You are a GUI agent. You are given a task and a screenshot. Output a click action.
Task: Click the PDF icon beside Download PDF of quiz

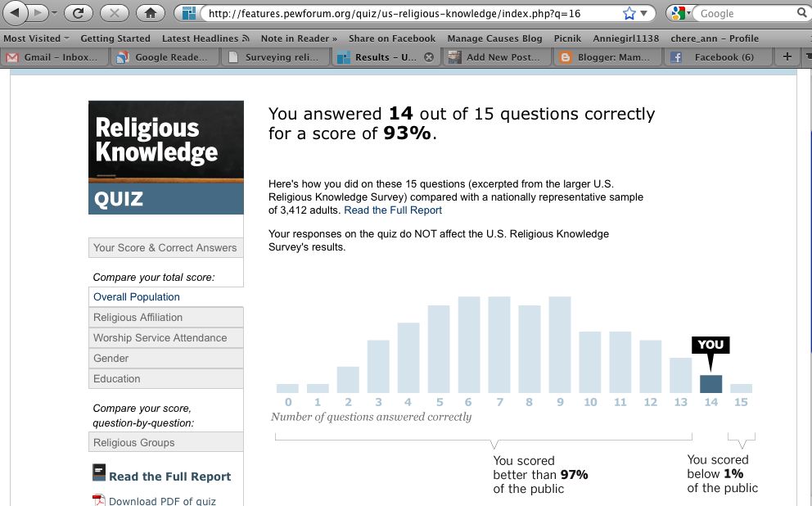point(98,500)
